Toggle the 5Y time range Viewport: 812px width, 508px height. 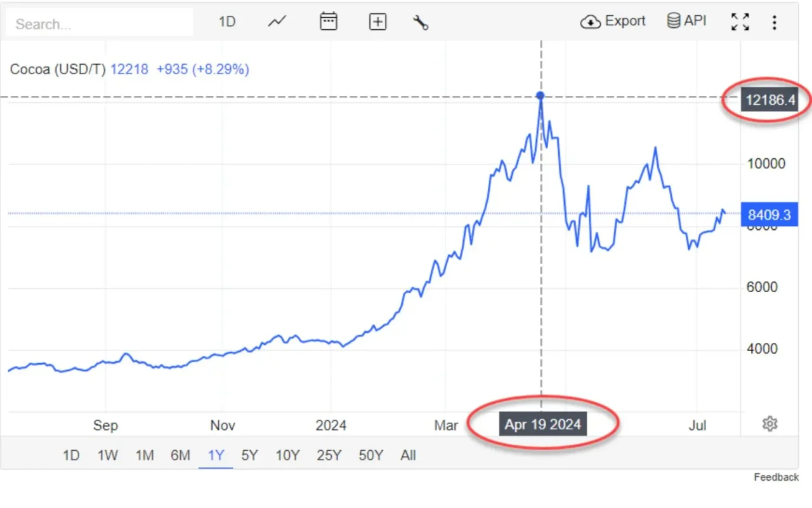249,455
